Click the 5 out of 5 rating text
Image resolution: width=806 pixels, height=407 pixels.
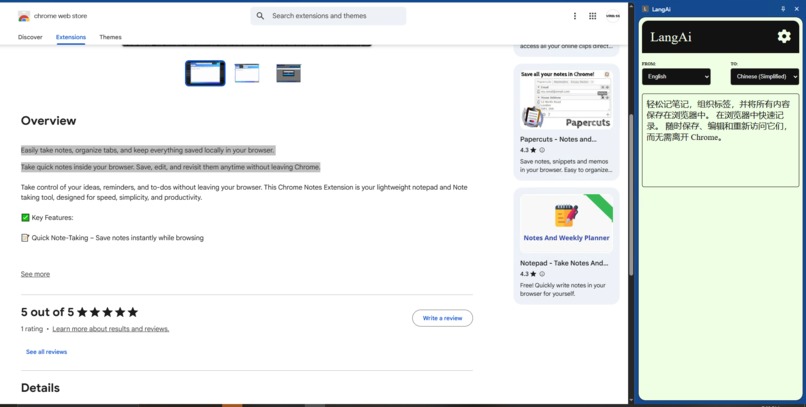(x=47, y=312)
